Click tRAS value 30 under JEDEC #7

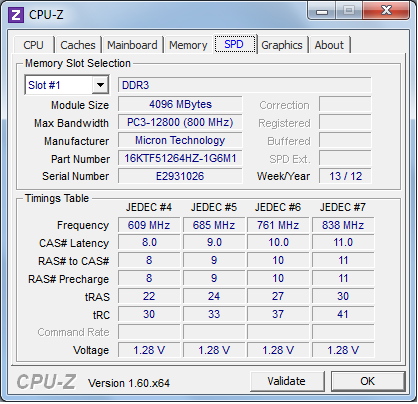tap(343, 296)
